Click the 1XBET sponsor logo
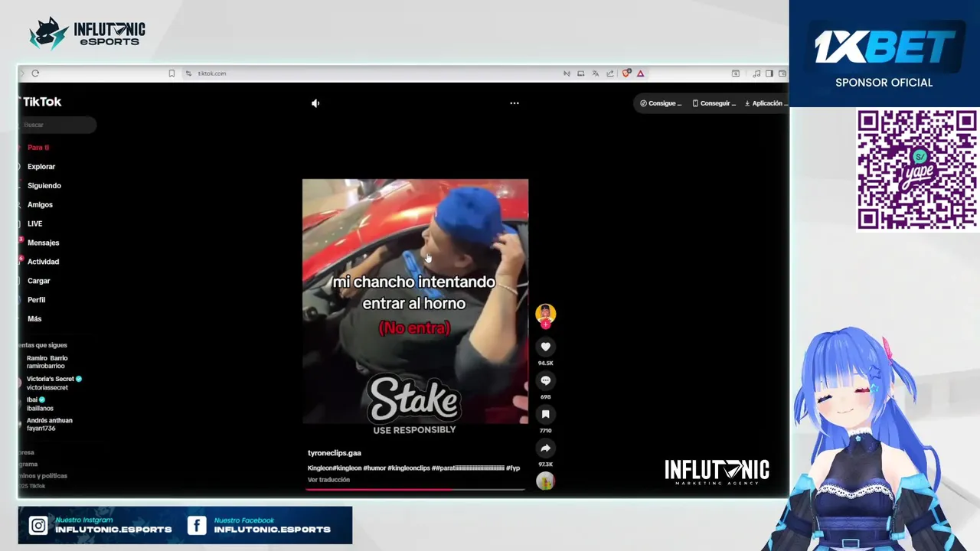 coord(884,47)
